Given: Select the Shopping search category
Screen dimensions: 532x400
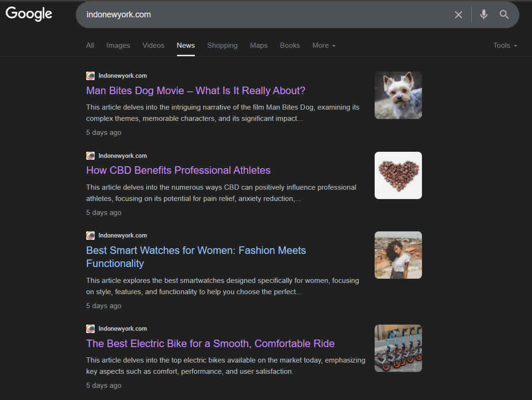Looking at the screenshot, I should 222,45.
